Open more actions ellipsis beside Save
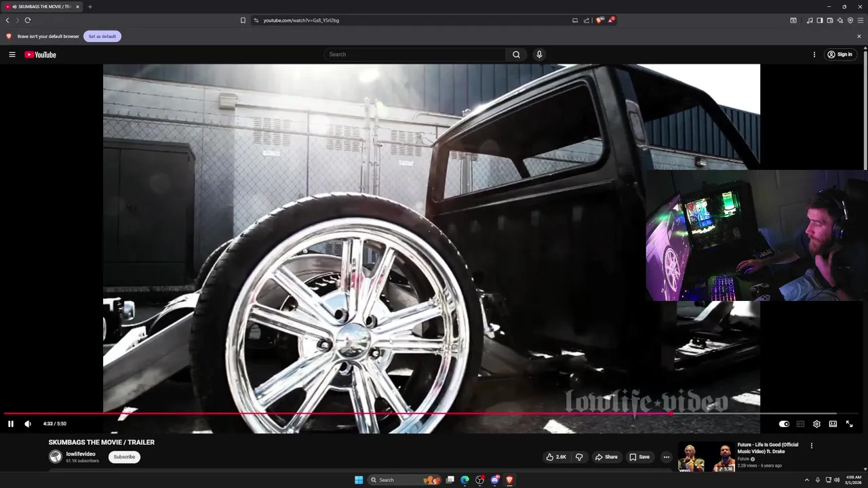This screenshot has width=868, height=488. pyautogui.click(x=666, y=457)
